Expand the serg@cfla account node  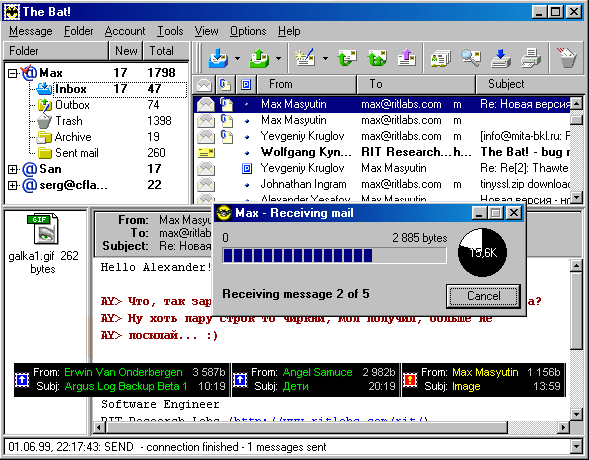click(12, 185)
